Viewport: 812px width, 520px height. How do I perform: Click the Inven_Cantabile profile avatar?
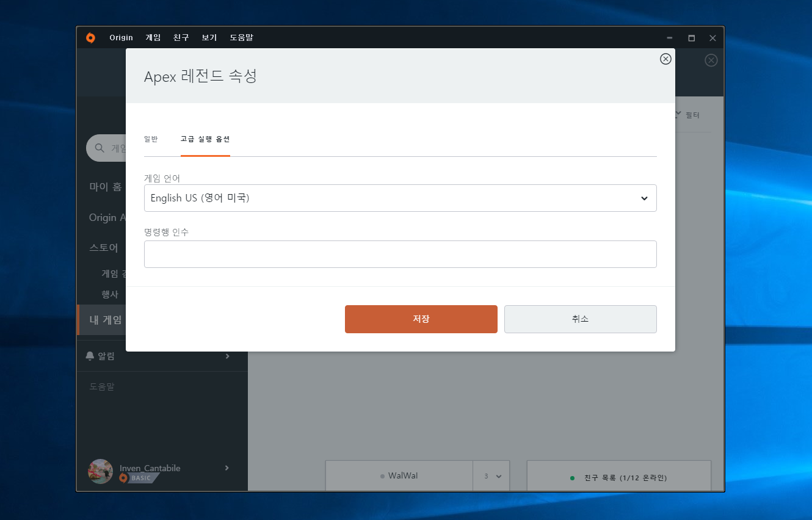click(x=100, y=471)
